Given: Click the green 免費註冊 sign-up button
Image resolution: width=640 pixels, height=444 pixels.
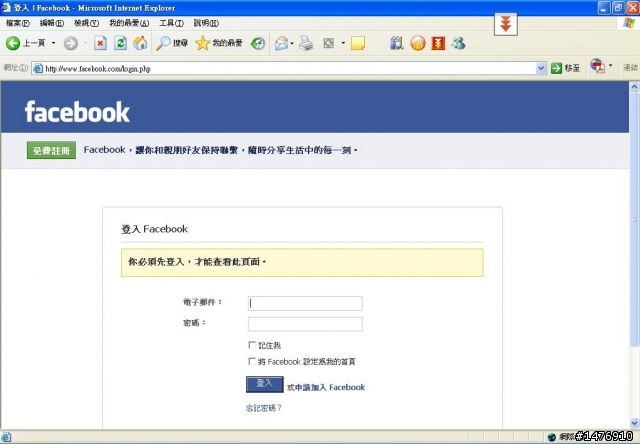Looking at the screenshot, I should coord(51,150).
